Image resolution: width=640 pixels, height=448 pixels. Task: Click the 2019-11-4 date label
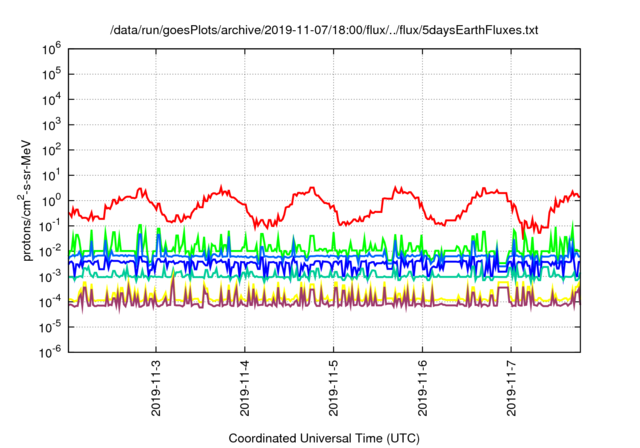[244, 388]
